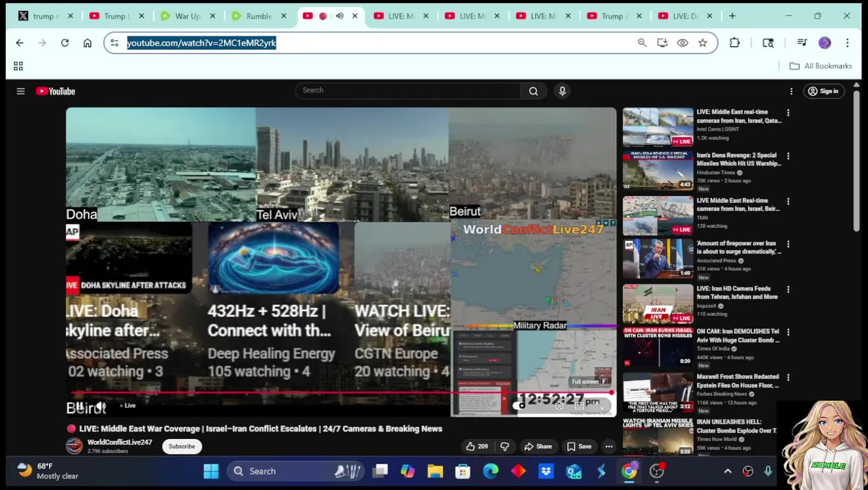Open the media controls toolbar icon

[x=802, y=43]
